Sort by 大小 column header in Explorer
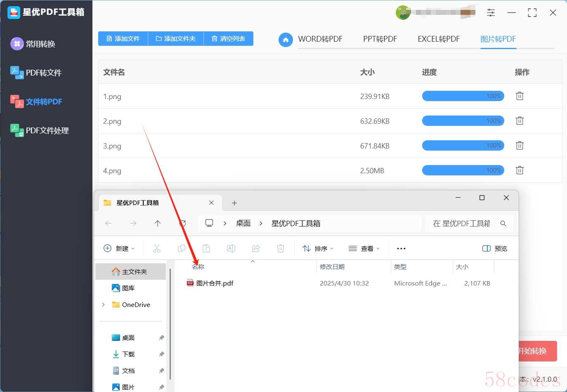Viewport: 567px width, 392px height. [x=462, y=267]
